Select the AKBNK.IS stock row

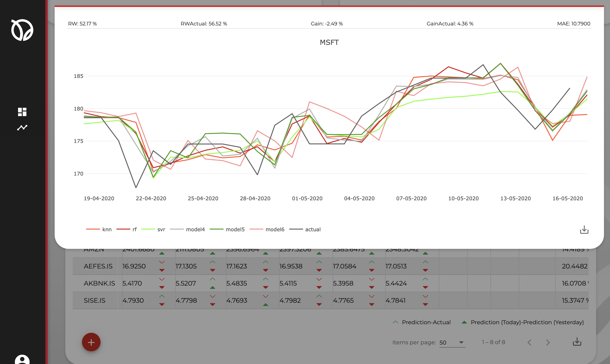pos(99,283)
